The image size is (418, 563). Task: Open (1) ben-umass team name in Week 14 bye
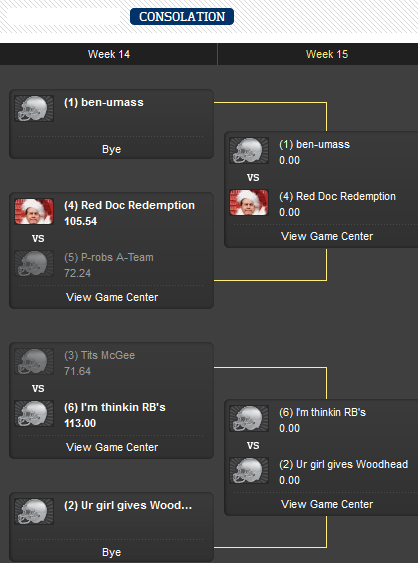coord(103,102)
